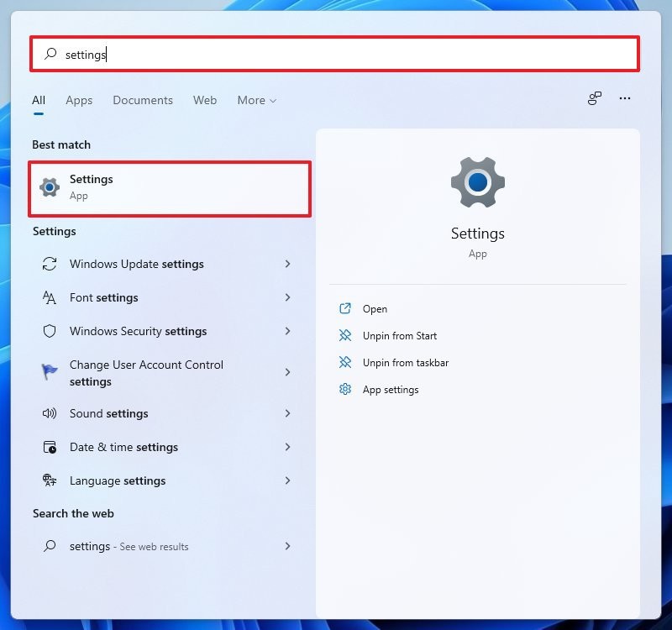Expand the Font settings chevron
The width and height of the screenshot is (672, 630).
(x=287, y=297)
